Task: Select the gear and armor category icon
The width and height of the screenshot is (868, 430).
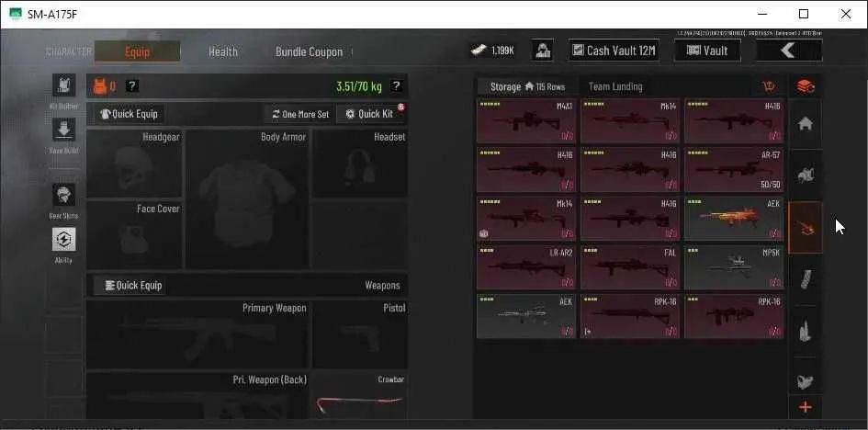Action: [806, 175]
